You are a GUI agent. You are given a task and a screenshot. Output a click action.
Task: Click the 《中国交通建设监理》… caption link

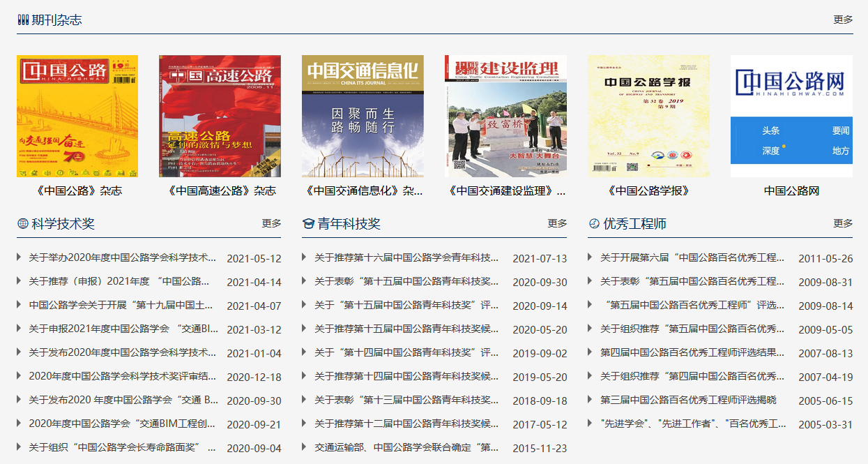[x=505, y=190]
